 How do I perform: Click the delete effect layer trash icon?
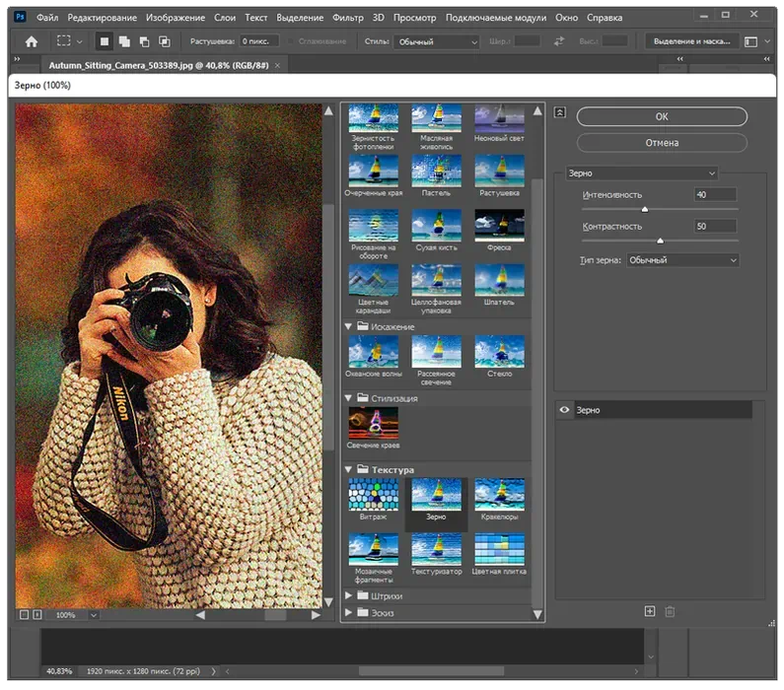pos(671,612)
